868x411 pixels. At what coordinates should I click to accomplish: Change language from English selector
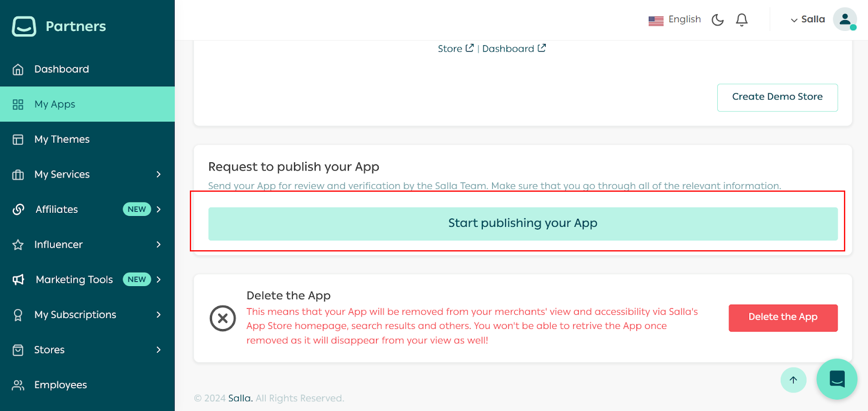675,20
